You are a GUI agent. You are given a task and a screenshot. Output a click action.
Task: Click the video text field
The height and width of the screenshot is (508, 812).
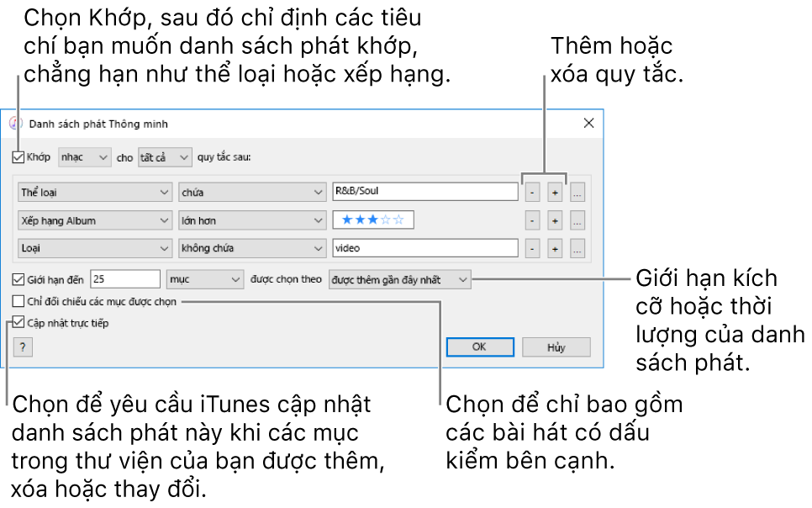pos(425,248)
